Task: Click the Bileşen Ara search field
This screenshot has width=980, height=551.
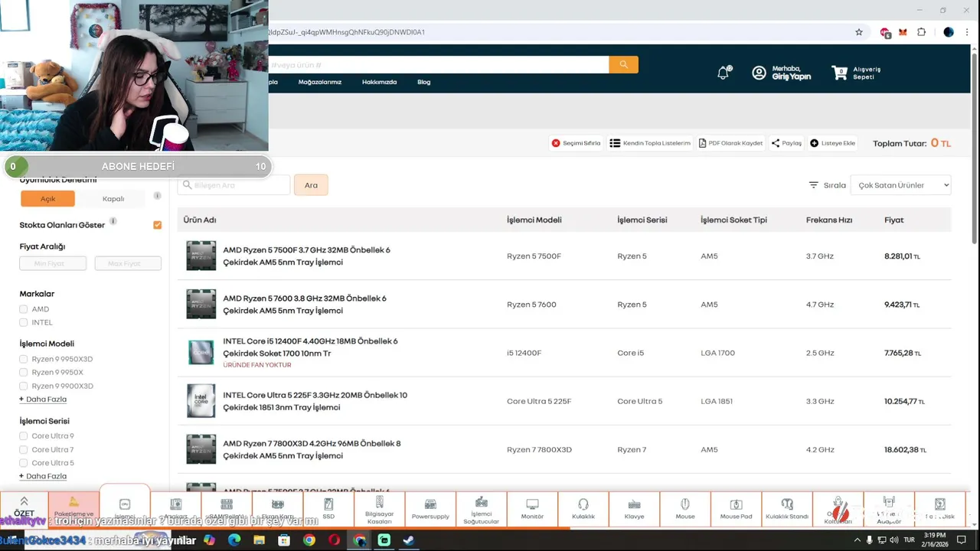Action: pos(234,185)
